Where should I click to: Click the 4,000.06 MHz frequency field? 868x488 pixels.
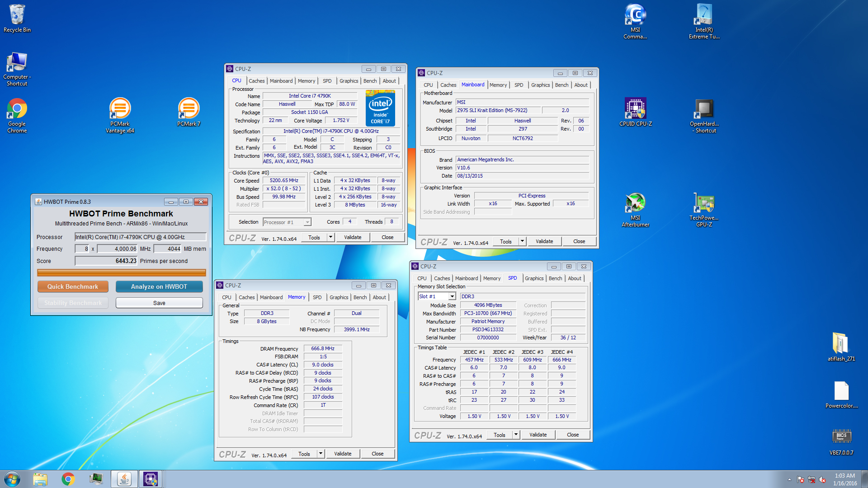tap(118, 249)
